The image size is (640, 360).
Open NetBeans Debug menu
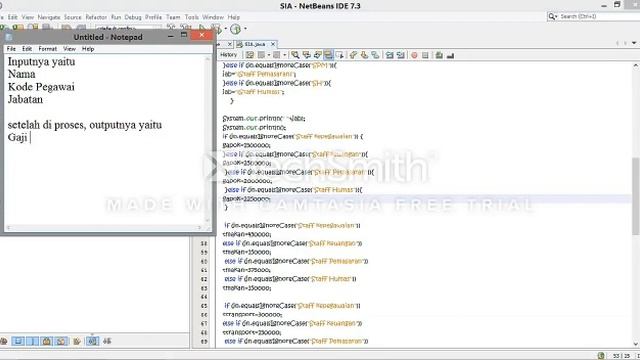(133, 17)
